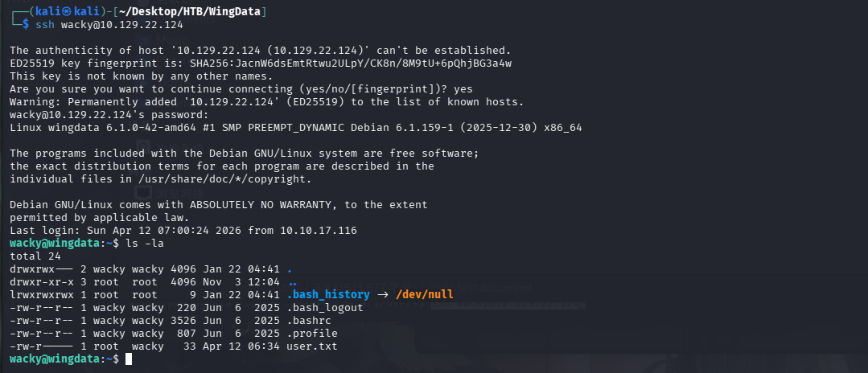Click the .bash_history symlink name
The height and width of the screenshot is (373, 868).
pyautogui.click(x=328, y=294)
